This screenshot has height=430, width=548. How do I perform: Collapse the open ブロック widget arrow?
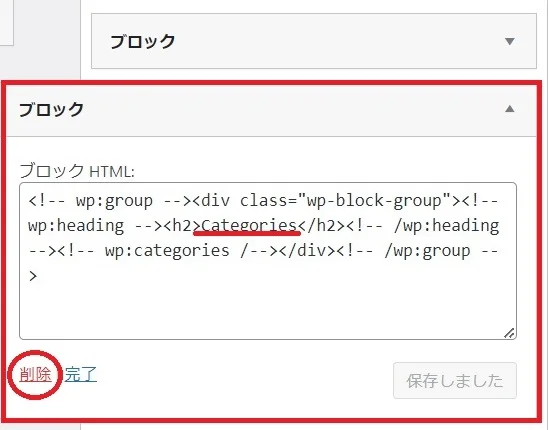(510, 109)
